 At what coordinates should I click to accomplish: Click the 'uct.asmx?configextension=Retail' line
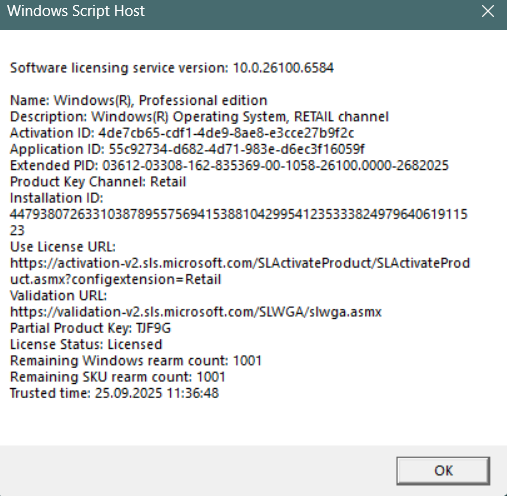[116, 279]
